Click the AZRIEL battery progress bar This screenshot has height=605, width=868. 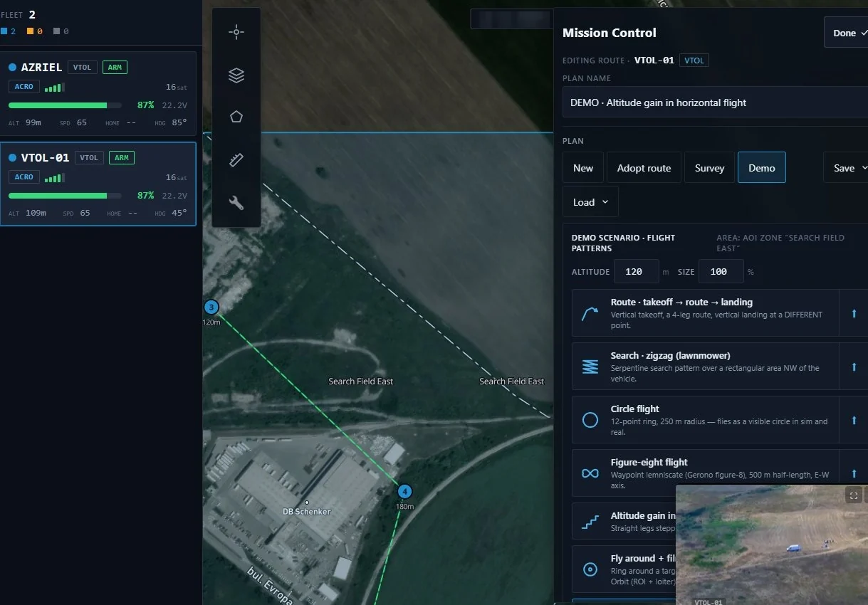65,105
